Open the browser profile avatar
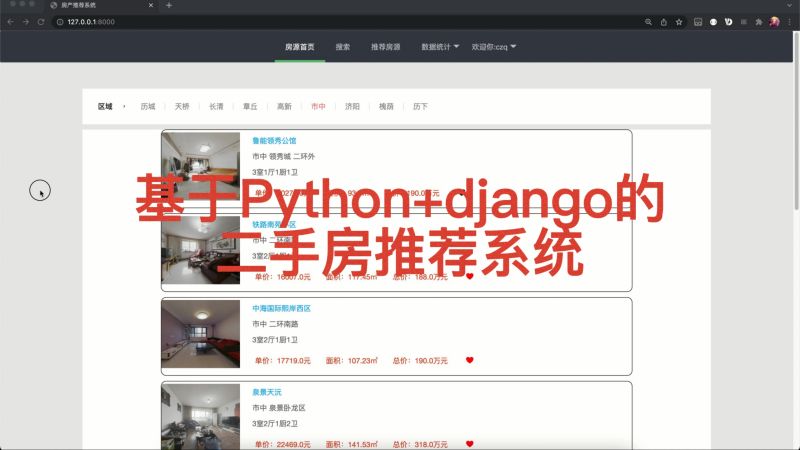 pyautogui.click(x=774, y=21)
